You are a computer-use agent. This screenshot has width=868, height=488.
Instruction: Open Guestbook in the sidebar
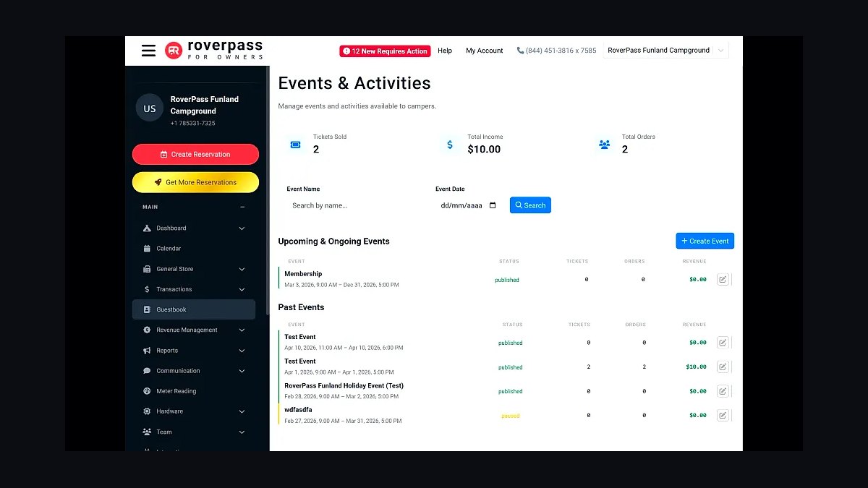[x=194, y=309]
